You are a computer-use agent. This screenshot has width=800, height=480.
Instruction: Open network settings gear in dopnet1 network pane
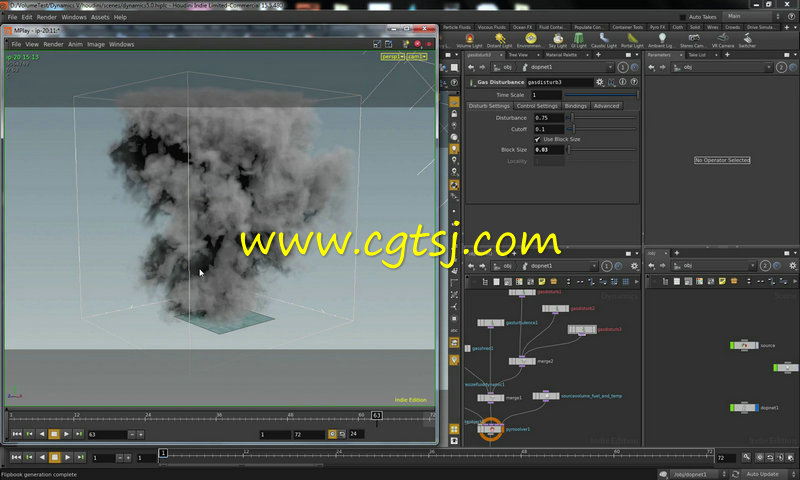tap(634, 266)
